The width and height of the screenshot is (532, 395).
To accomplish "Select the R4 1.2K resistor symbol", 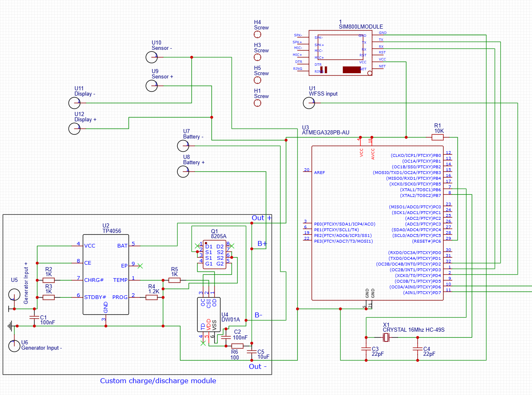I will click(x=152, y=297).
